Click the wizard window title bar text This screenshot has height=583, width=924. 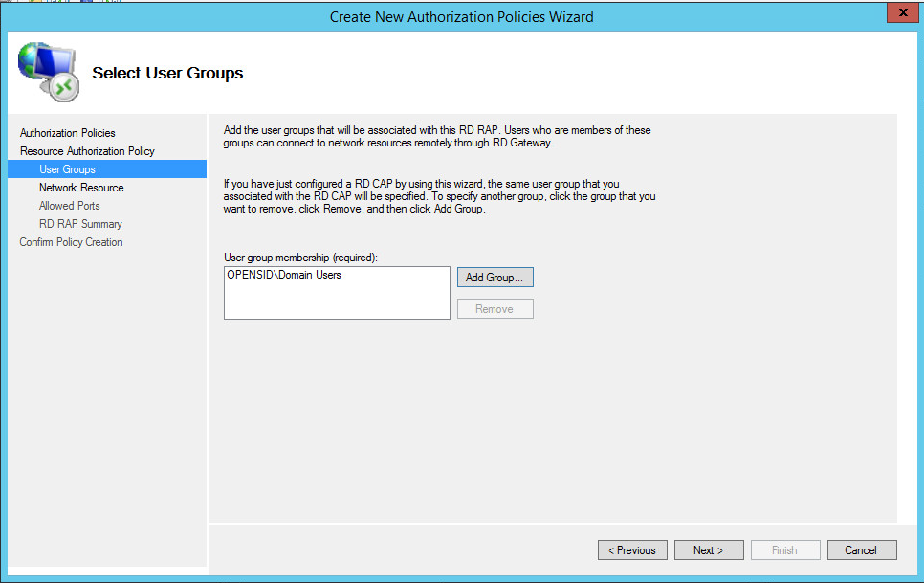click(x=461, y=16)
